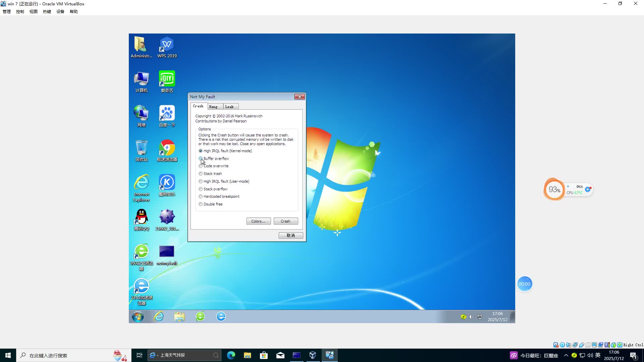Viewport: 644px width, 362px height.
Task: Open 腾讯QQ desktop shortcut
Action: (141, 217)
